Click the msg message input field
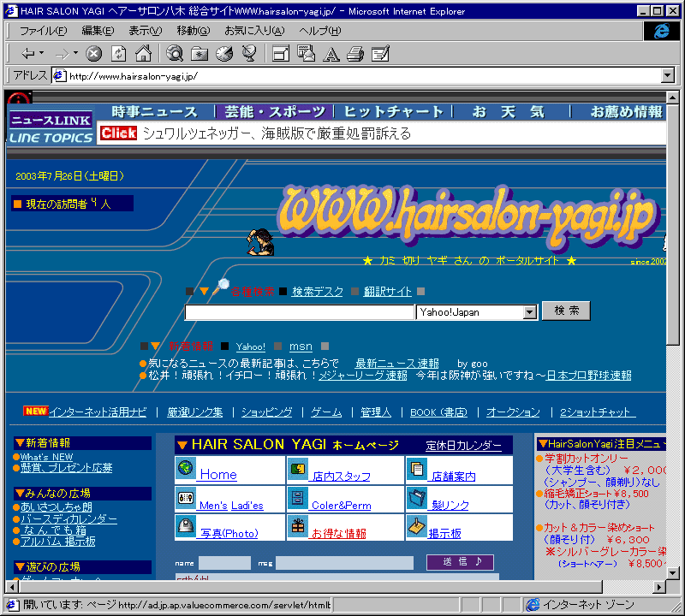The height and width of the screenshot is (616, 685). pyautogui.click(x=344, y=563)
